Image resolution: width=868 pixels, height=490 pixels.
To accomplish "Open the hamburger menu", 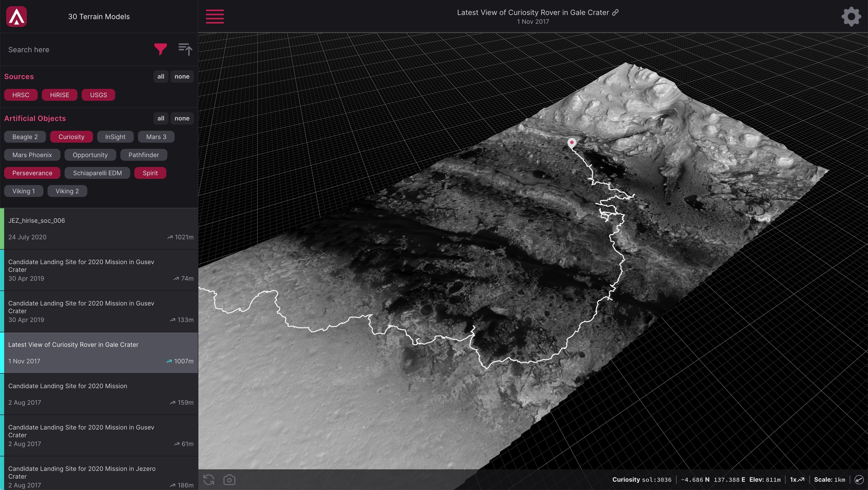I will coord(215,17).
